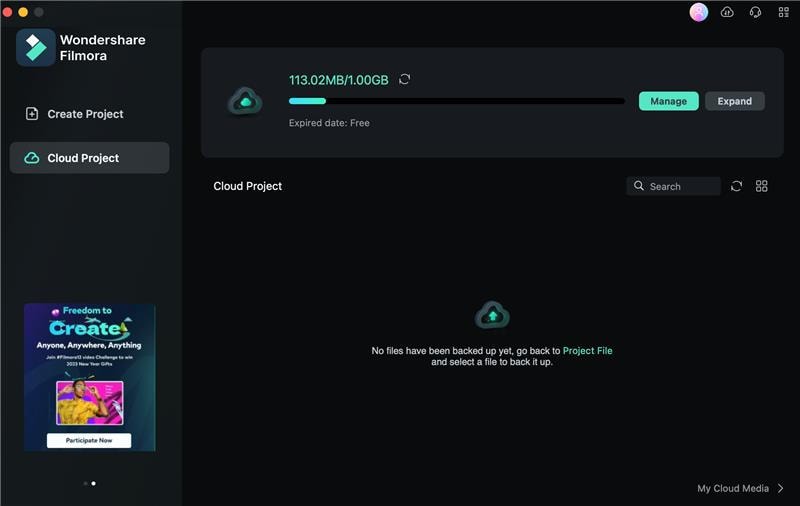Click the Expand storage button
The width and height of the screenshot is (800, 506).
(735, 101)
